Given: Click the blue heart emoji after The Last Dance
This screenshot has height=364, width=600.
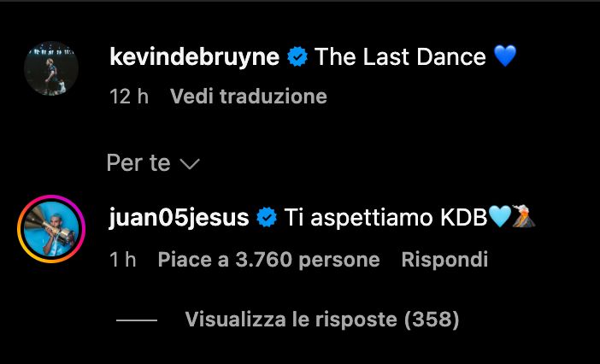Looking at the screenshot, I should (506, 58).
